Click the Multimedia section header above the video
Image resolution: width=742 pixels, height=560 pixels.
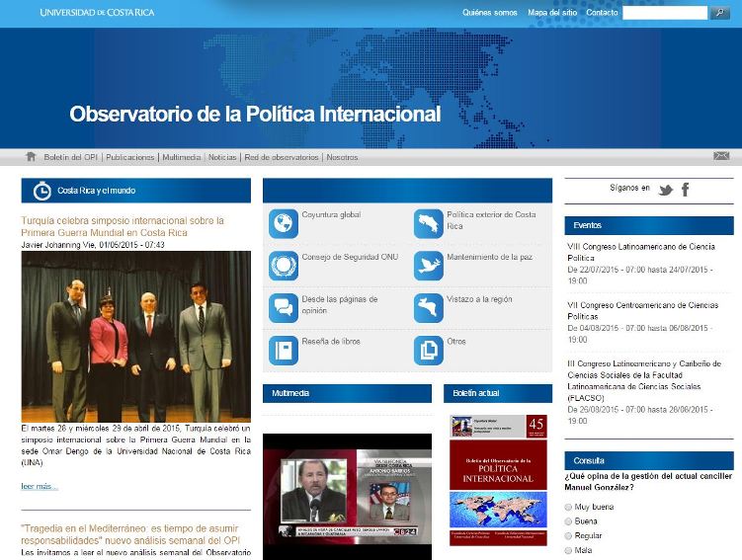[x=347, y=393]
